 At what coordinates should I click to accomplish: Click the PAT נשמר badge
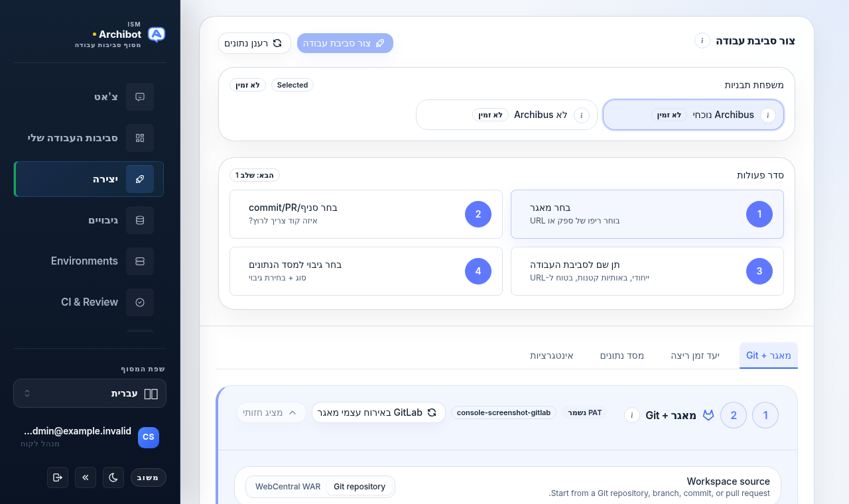point(584,412)
